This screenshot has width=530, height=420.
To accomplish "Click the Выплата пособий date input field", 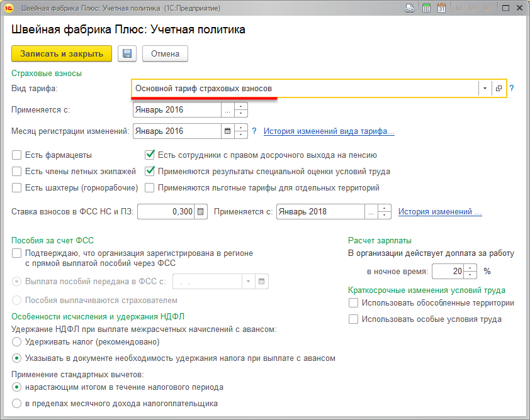I will 208,281.
